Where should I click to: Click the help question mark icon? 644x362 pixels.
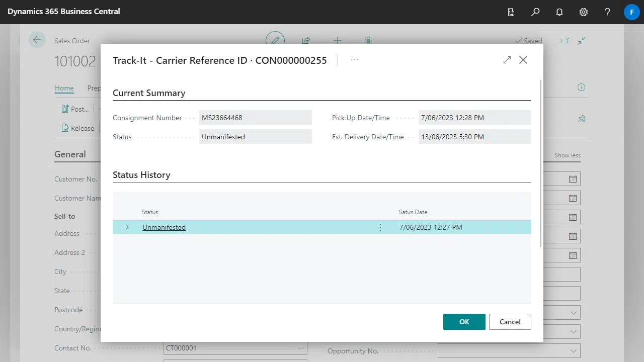(608, 12)
